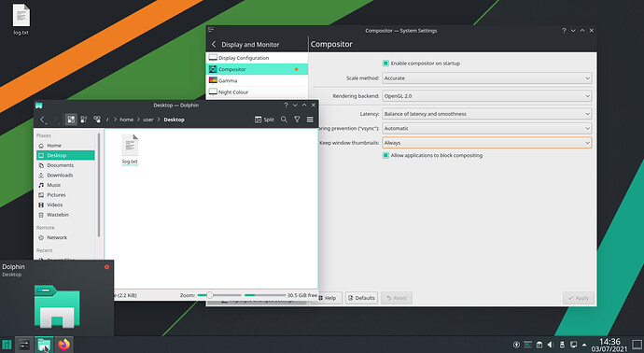Click the Split button in Dolphin
This screenshot has width=644, height=353.
coord(264,120)
